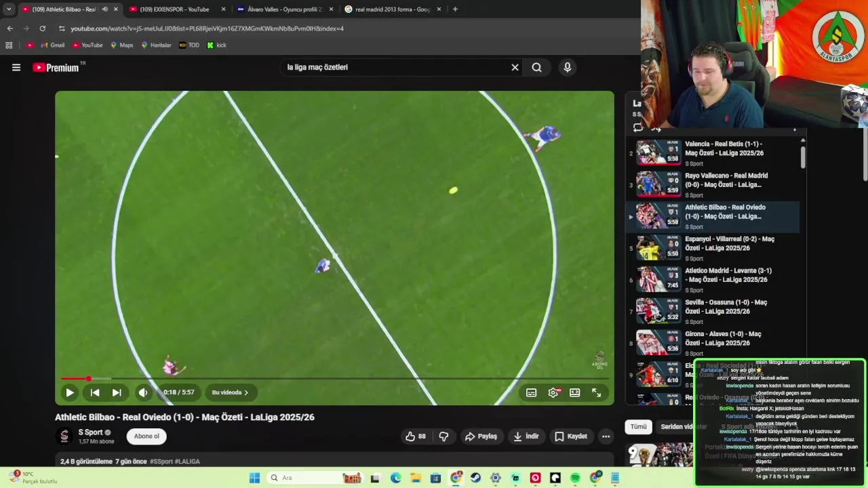Open File Explorer from the taskbar
The image size is (868, 488).
416,478
